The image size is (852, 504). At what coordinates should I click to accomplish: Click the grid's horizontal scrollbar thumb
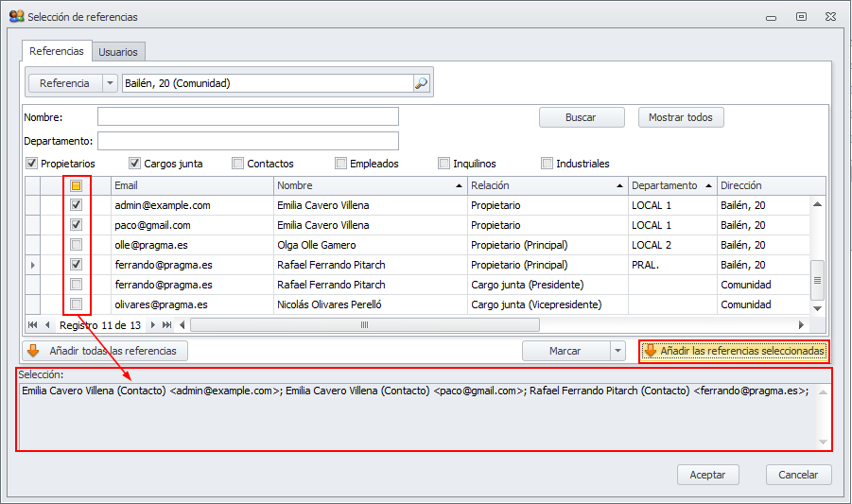tap(364, 324)
